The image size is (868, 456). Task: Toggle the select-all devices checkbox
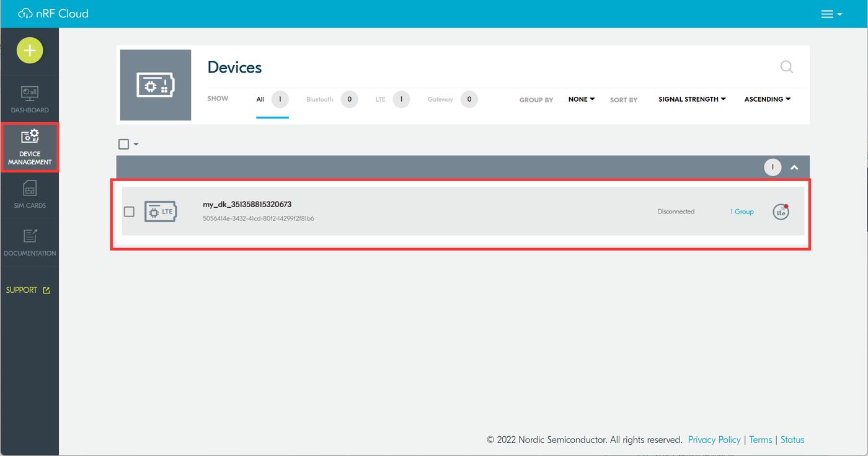point(123,144)
